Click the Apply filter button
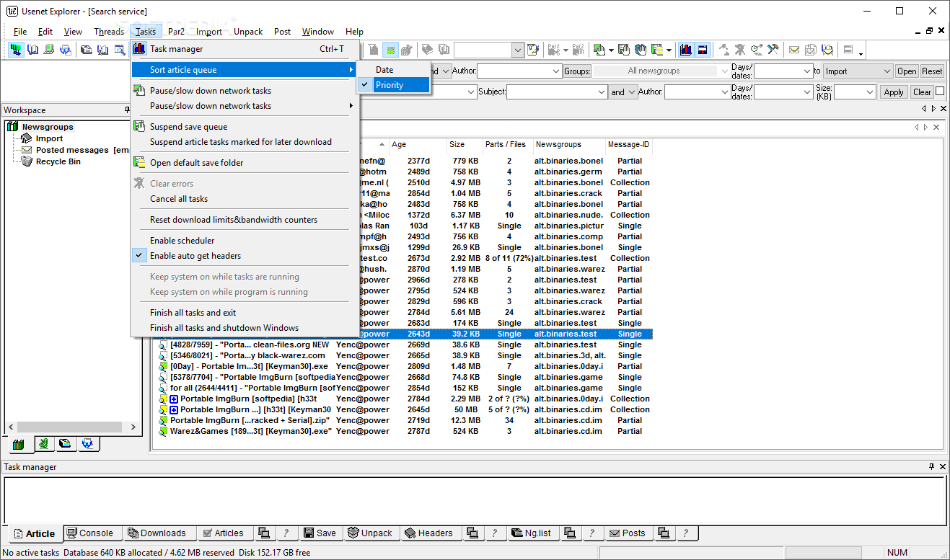This screenshot has width=950, height=560. pos(894,92)
